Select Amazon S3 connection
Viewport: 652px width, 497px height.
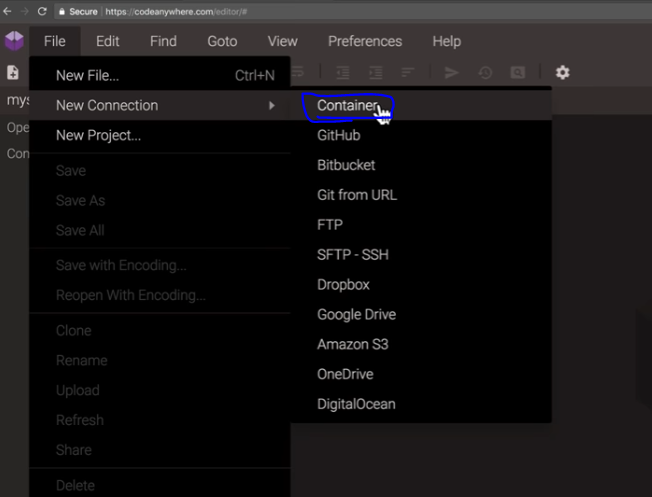[421, 344]
